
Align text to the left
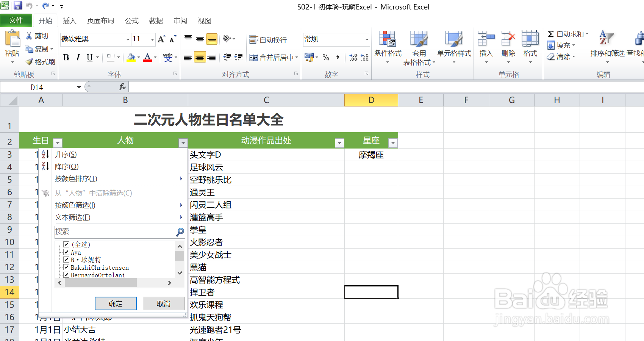[x=188, y=57]
